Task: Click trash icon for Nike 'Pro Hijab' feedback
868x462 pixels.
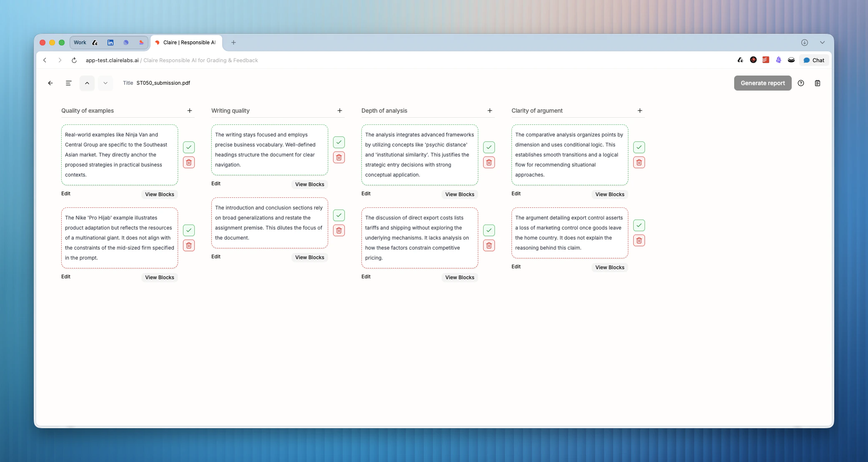Action: coord(189,245)
